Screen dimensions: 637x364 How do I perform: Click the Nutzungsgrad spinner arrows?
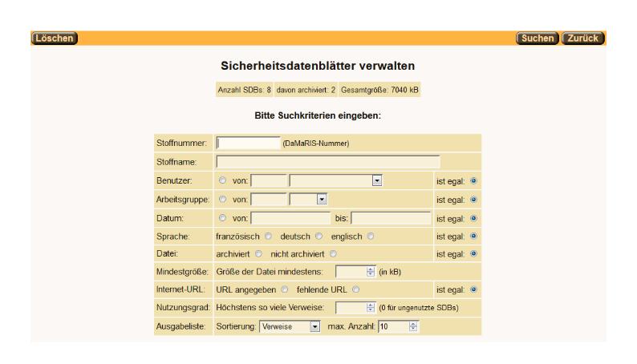[370, 308]
